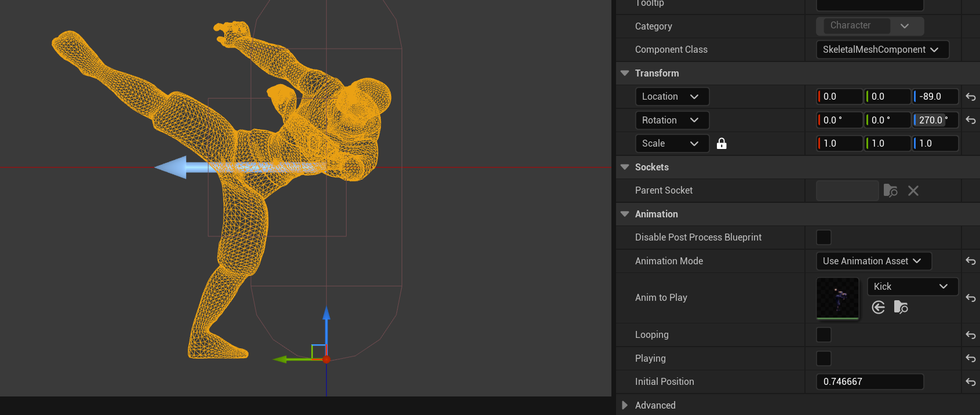Collapse the Transform section
Screen dimensions: 980x415
[x=625, y=73]
